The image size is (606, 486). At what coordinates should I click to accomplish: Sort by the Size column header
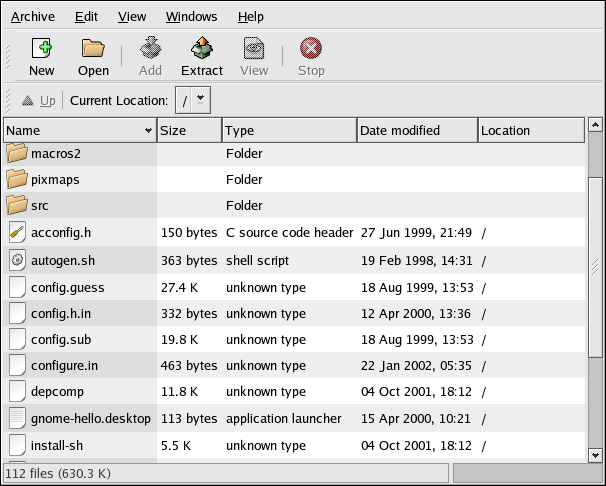pyautogui.click(x=189, y=130)
